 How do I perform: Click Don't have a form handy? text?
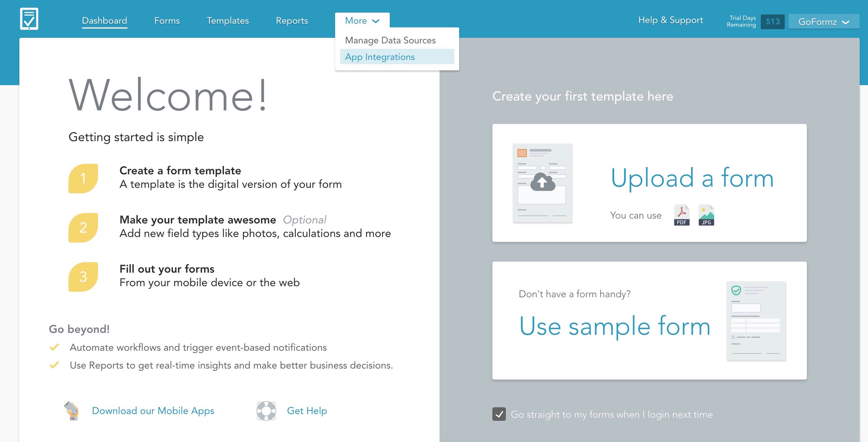[x=575, y=294]
